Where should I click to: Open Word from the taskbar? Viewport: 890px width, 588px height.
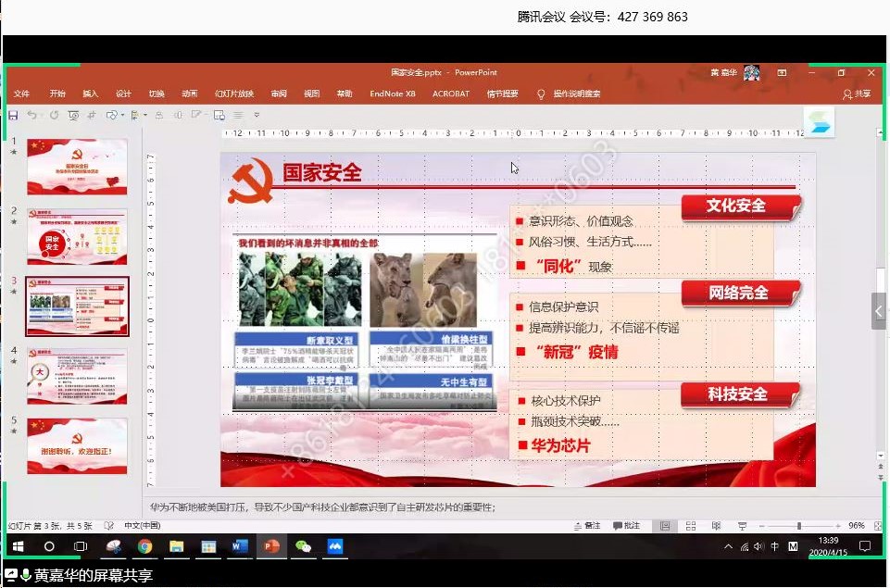click(x=240, y=546)
